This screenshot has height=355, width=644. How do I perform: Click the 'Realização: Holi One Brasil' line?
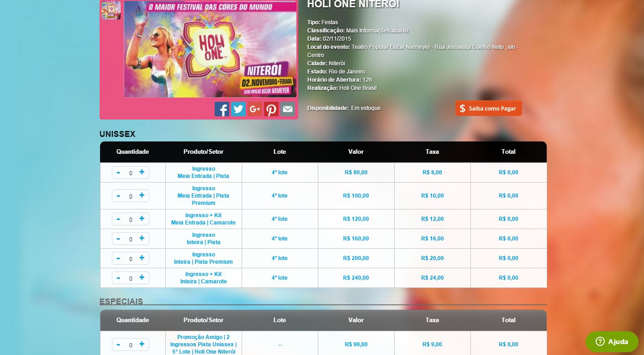pyautogui.click(x=342, y=88)
